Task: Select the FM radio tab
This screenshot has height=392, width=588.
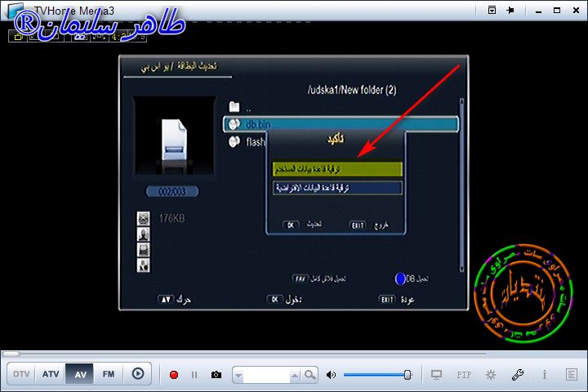Action: coord(108,374)
